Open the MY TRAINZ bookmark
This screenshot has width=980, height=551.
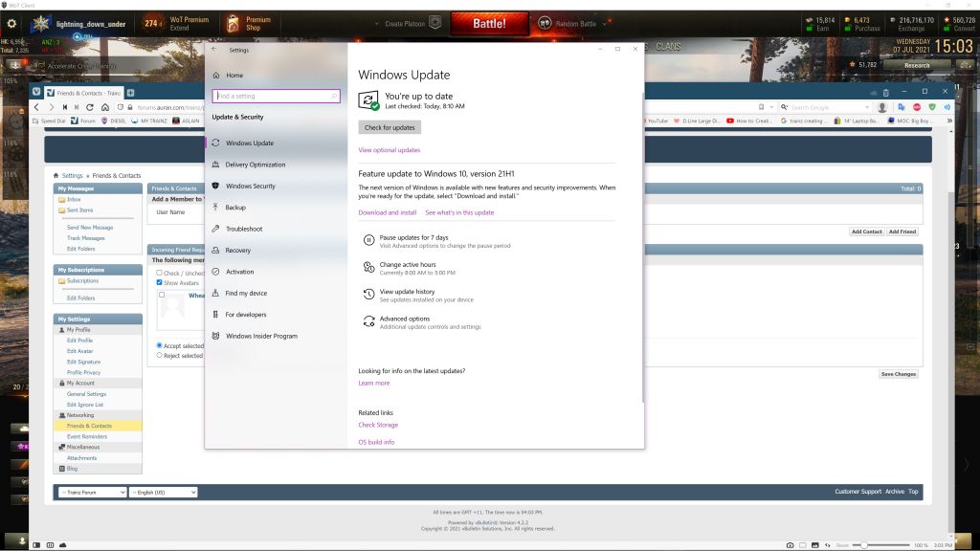(148, 121)
